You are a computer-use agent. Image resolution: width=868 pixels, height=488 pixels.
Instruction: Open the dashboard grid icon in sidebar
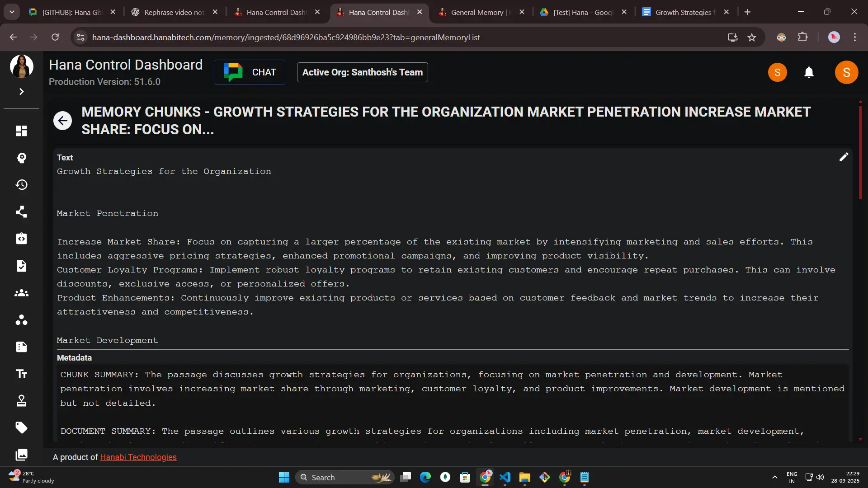coord(21,131)
